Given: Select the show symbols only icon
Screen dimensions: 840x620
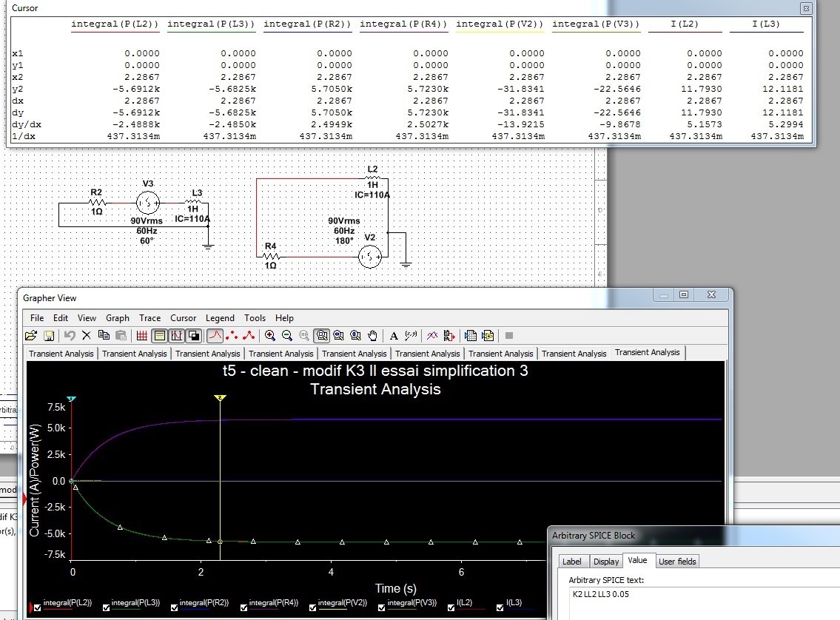Looking at the screenshot, I should point(232,336).
